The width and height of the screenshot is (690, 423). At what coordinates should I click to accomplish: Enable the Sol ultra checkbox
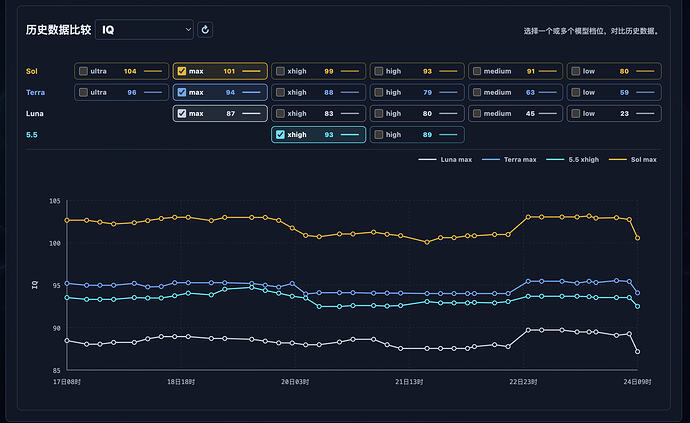[x=83, y=71]
